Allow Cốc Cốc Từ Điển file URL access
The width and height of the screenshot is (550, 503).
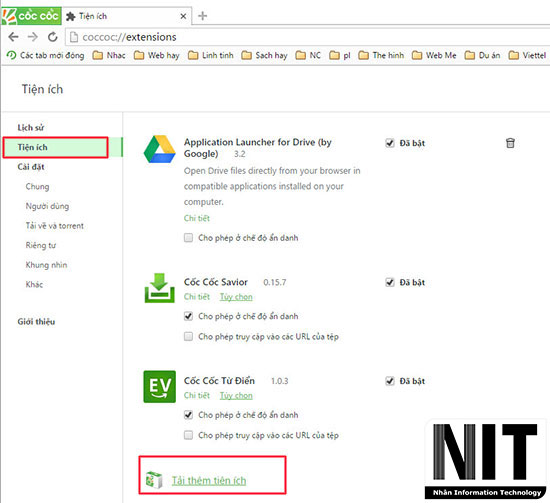click(188, 435)
